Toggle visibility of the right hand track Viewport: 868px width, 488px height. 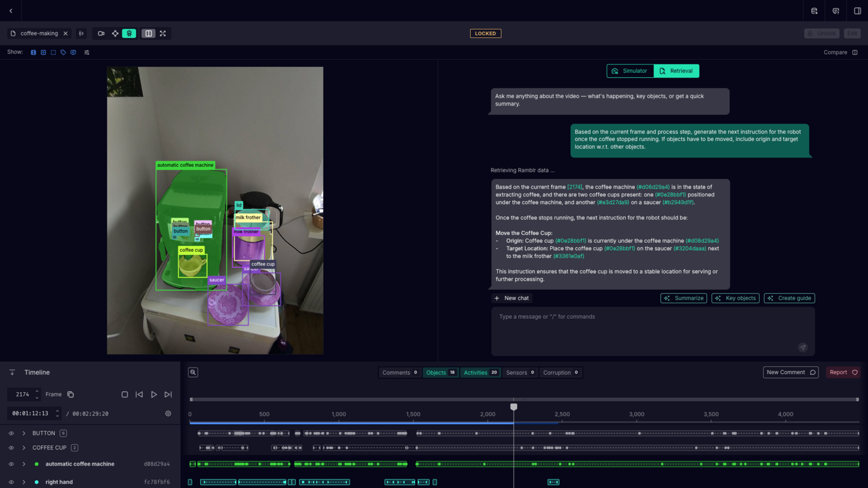click(11, 482)
